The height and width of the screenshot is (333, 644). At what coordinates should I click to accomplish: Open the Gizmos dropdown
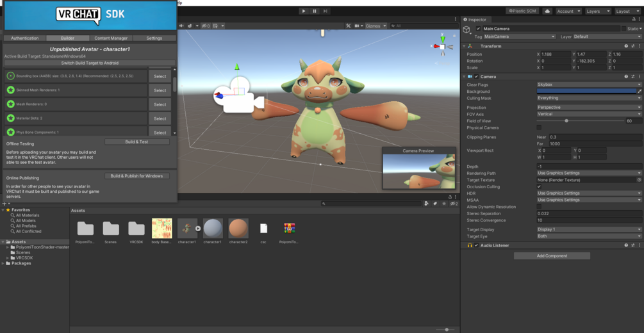coord(376,26)
